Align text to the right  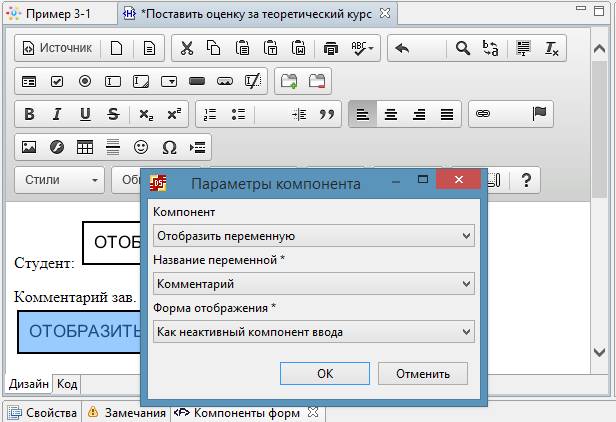(419, 114)
